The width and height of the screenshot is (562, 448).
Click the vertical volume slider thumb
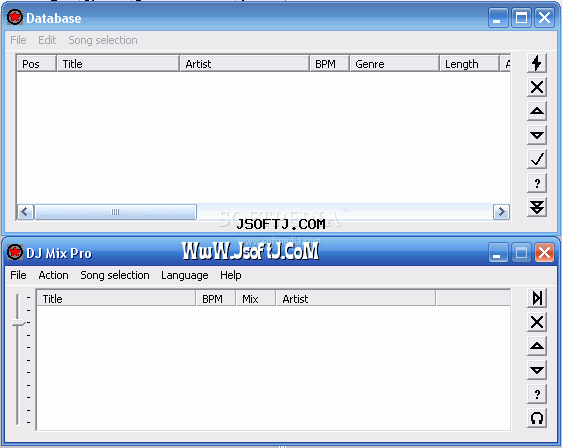(18, 322)
